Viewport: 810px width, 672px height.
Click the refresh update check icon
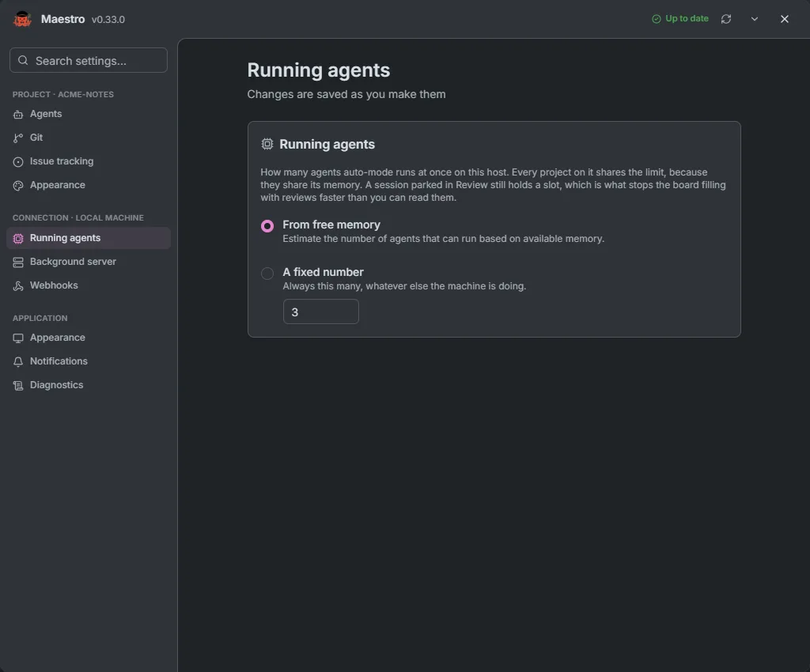tap(726, 19)
